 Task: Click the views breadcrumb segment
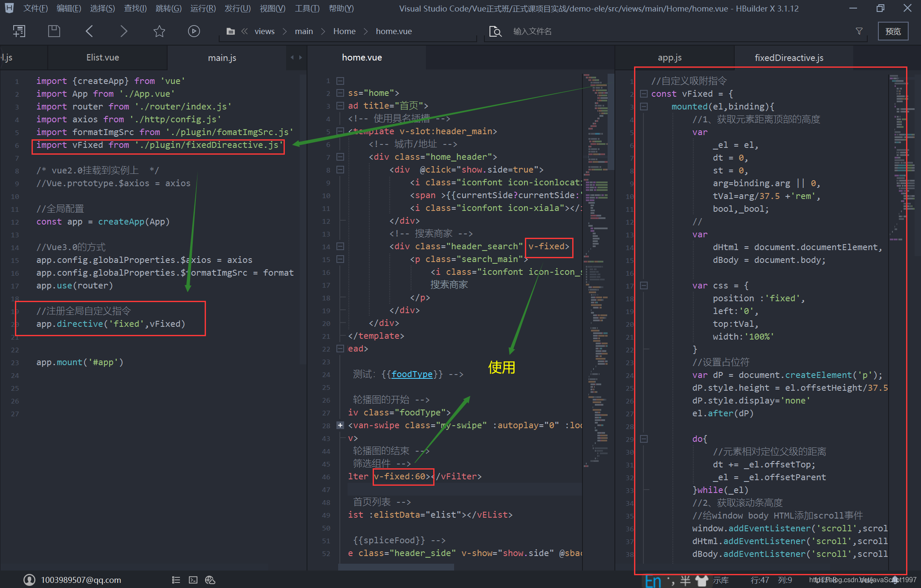coord(264,31)
